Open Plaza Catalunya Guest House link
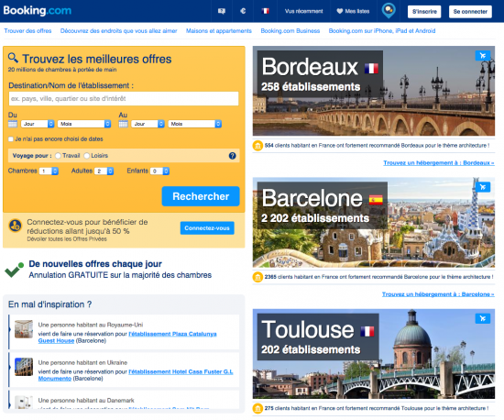 coord(172,334)
